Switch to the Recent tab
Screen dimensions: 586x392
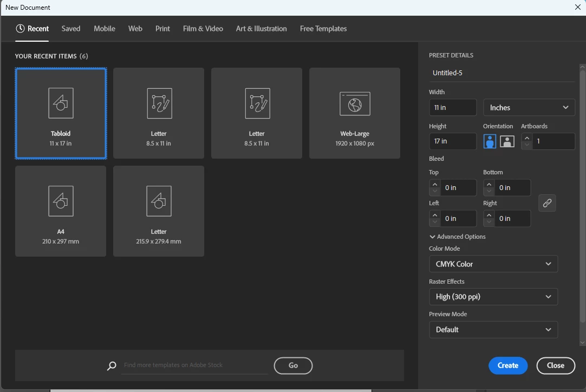[x=32, y=29]
